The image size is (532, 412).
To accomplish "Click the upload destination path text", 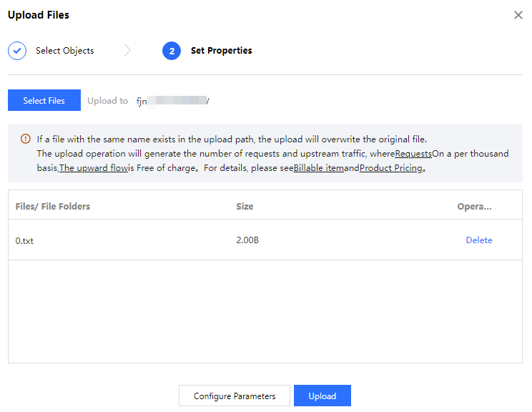I will 172,101.
